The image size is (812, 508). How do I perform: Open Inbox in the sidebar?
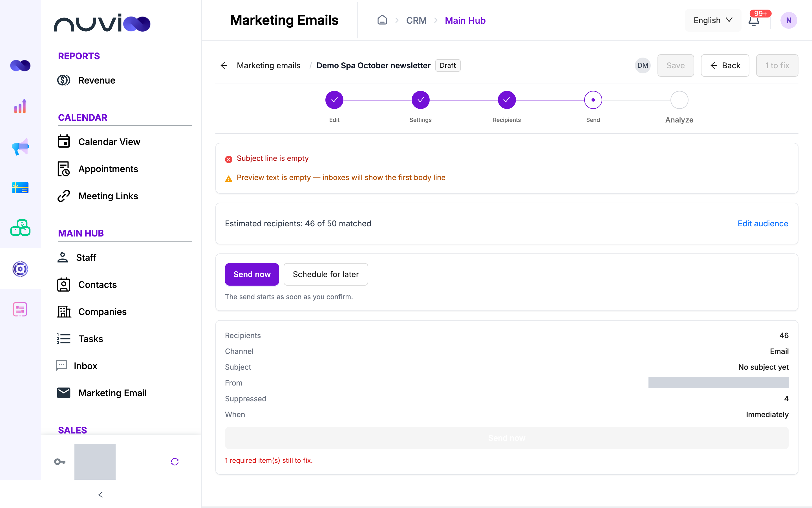(x=76, y=365)
